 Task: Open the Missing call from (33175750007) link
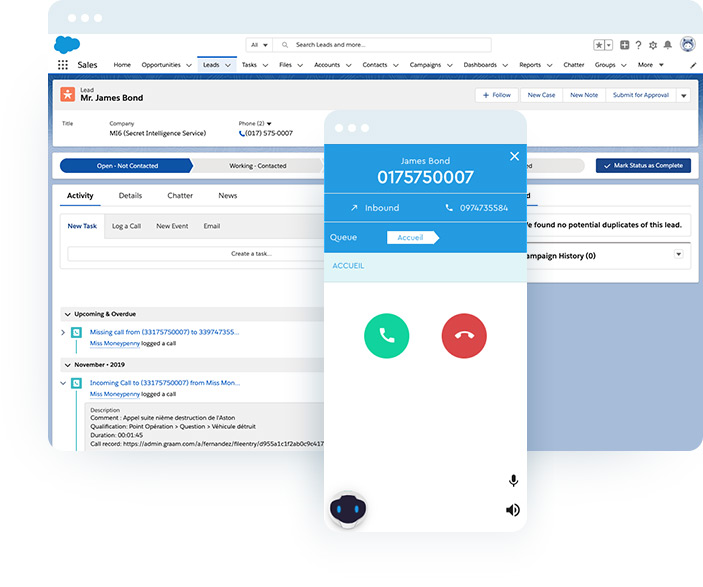click(164, 332)
